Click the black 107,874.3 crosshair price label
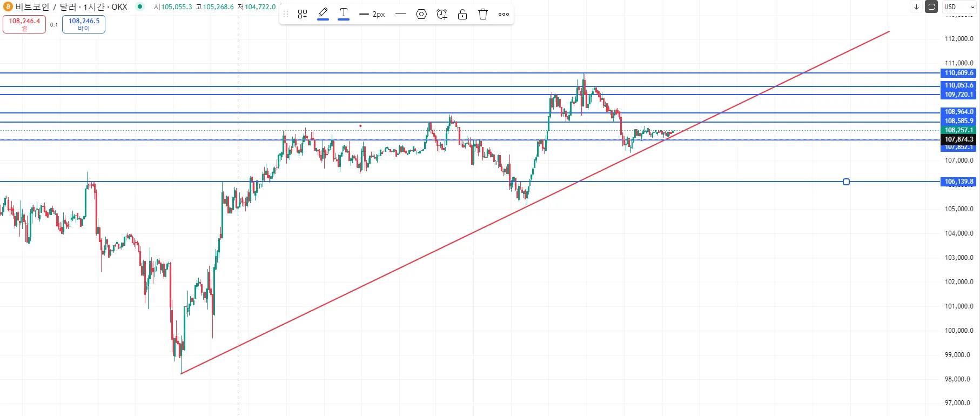This screenshot has height=416, width=980. coord(958,139)
